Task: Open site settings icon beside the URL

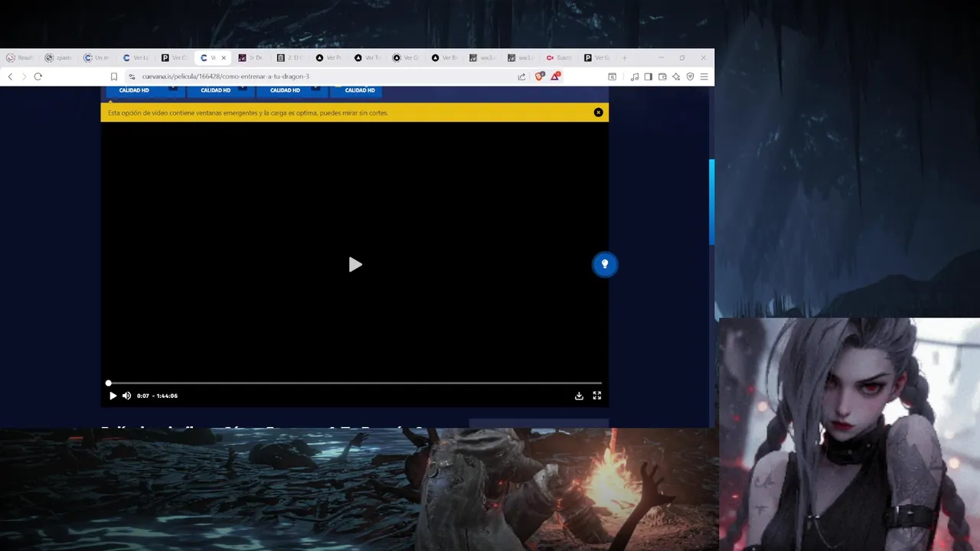Action: 132,77
